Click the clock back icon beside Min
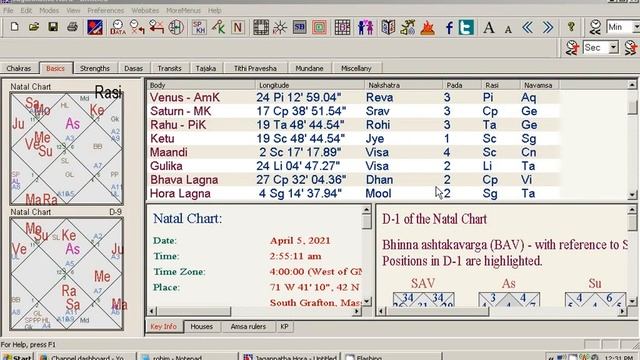 coord(595,27)
